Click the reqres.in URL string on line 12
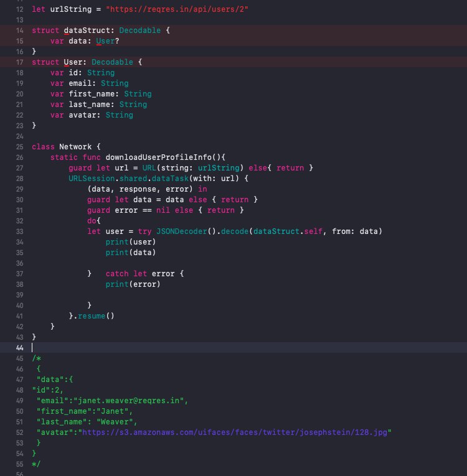 [x=177, y=9]
